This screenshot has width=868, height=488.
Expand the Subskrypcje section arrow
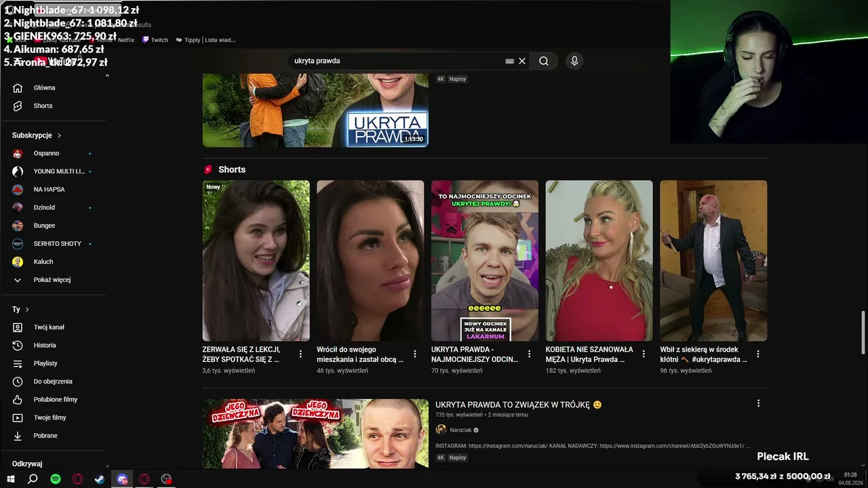[59, 136]
